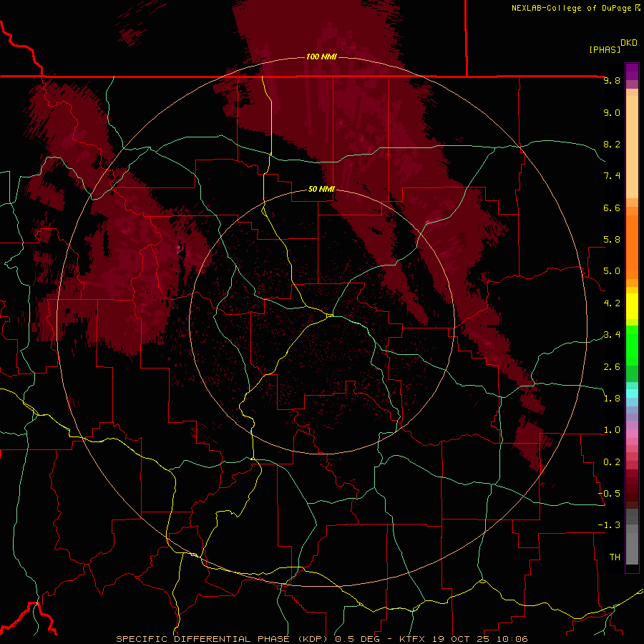
Task: Click the 3.4 legend value
Action: (x=612, y=335)
